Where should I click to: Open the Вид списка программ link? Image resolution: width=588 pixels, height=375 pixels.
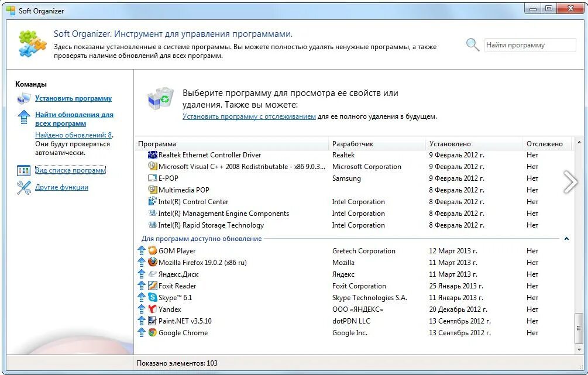click(70, 170)
